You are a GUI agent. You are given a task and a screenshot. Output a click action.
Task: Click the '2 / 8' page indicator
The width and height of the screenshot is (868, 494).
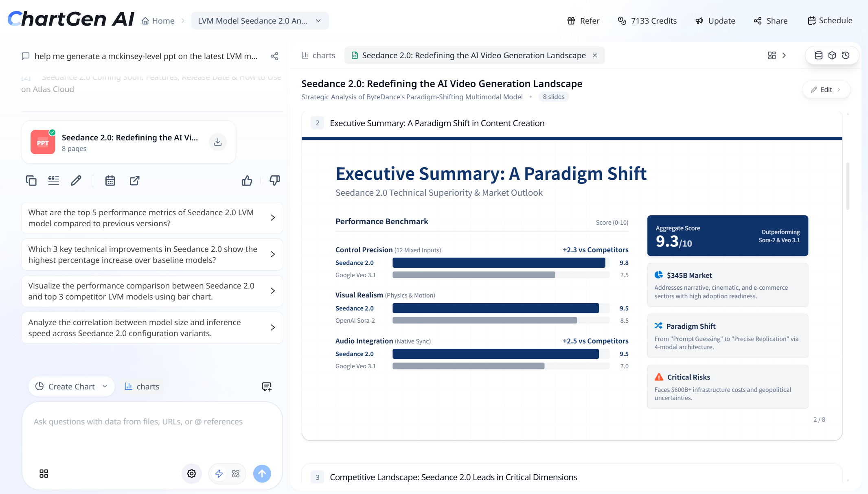(819, 420)
